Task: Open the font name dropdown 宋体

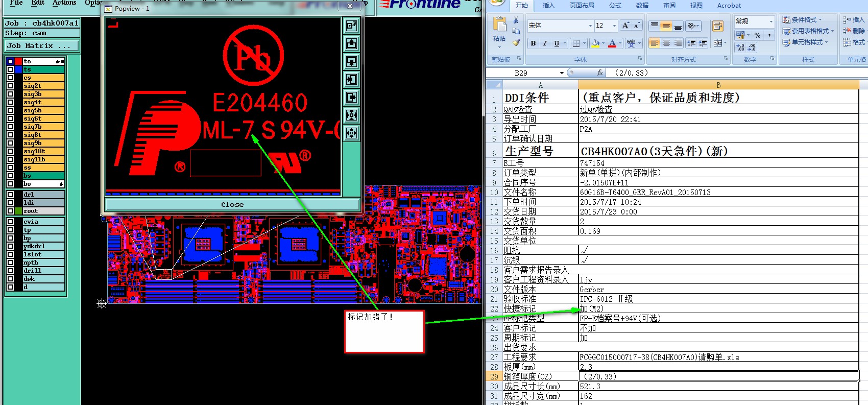Action: click(591, 26)
